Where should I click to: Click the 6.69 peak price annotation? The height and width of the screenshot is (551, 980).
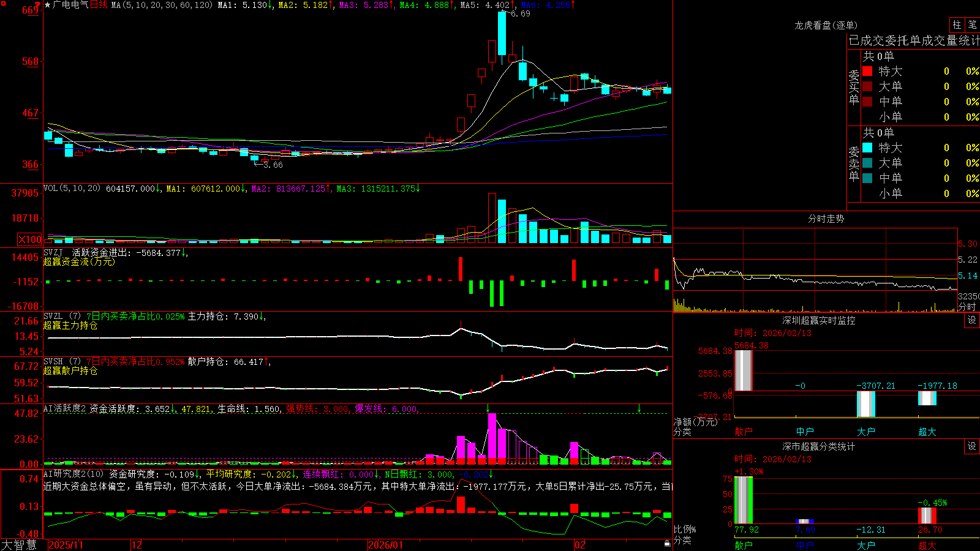[520, 13]
